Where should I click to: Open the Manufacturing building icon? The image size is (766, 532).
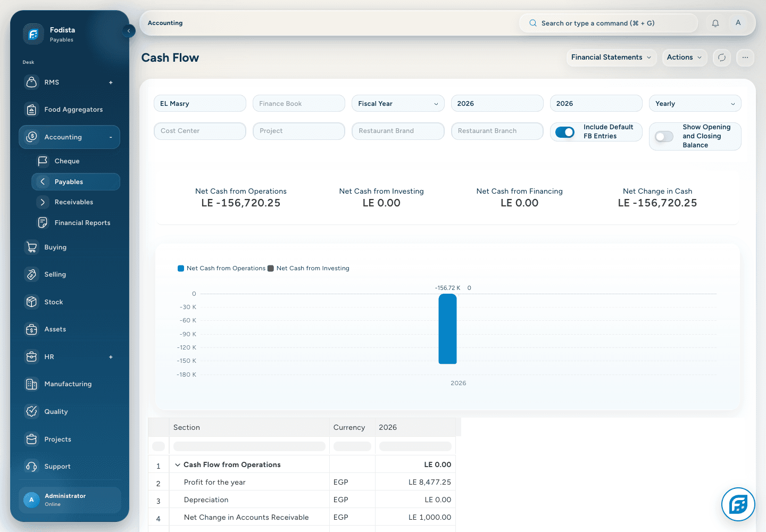[32, 384]
